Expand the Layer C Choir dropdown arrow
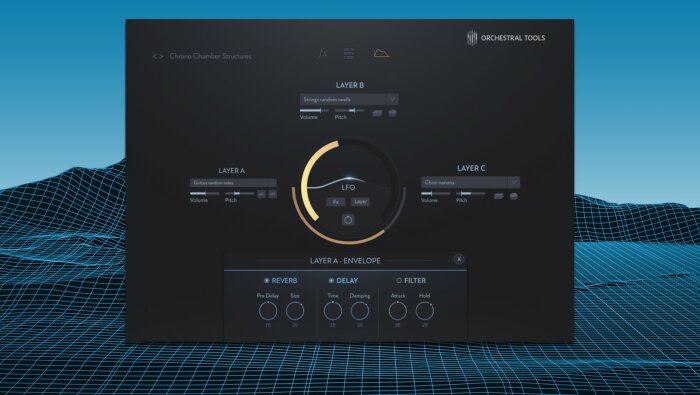Image resolution: width=700 pixels, height=395 pixels. (514, 182)
